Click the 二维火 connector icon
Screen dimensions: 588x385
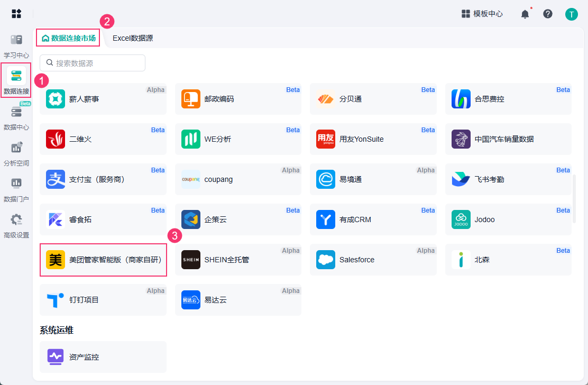[x=56, y=139]
